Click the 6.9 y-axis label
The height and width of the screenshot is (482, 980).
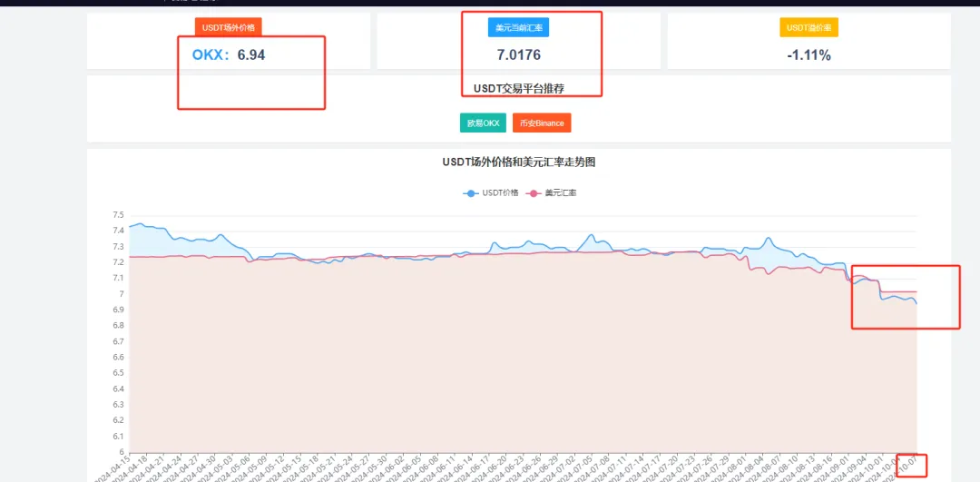click(x=119, y=310)
